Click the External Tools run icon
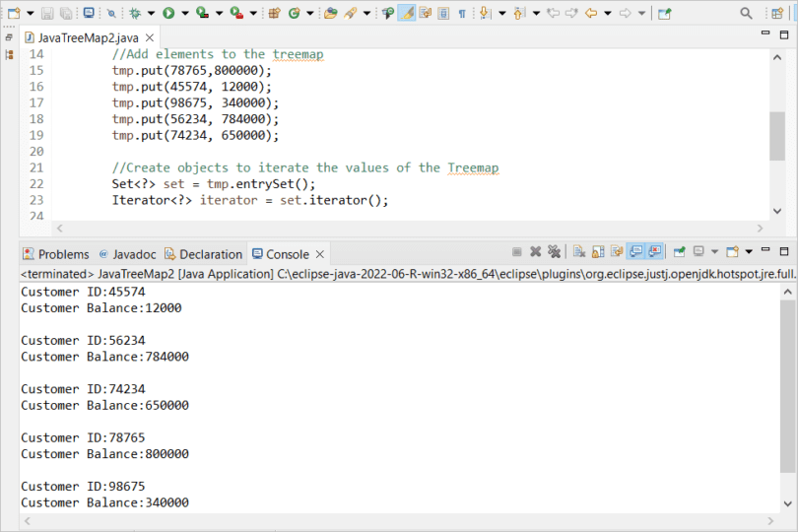 click(236, 13)
